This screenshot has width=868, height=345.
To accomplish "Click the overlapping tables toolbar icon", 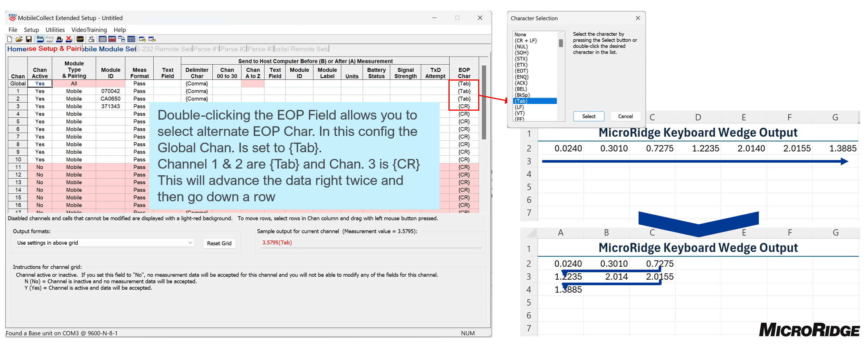I will click(x=122, y=39).
